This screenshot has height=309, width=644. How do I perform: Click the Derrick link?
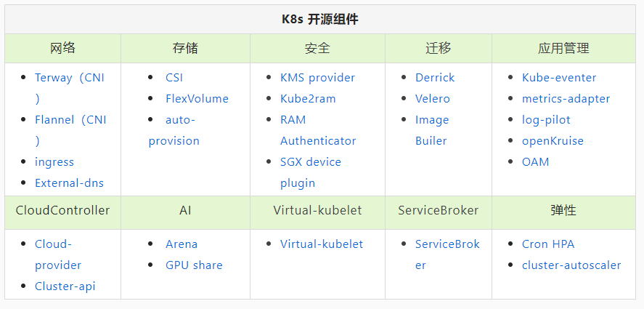(x=435, y=78)
